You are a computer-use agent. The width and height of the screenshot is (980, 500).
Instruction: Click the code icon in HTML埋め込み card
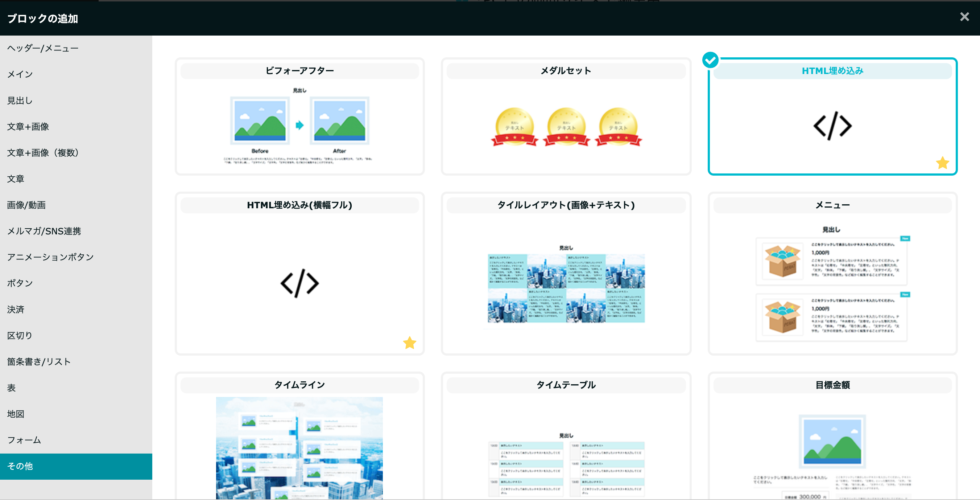832,126
